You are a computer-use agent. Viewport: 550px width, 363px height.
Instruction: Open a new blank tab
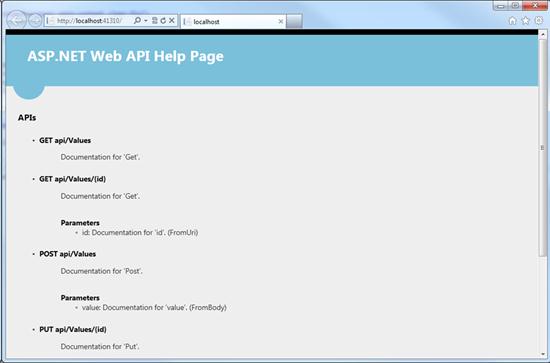(x=294, y=21)
